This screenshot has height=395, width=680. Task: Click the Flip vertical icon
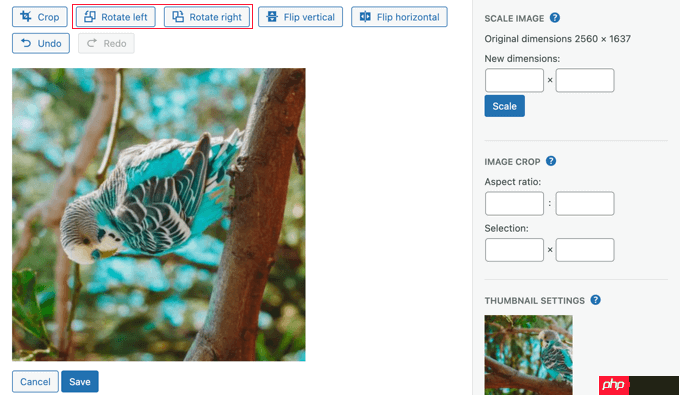pyautogui.click(x=272, y=16)
